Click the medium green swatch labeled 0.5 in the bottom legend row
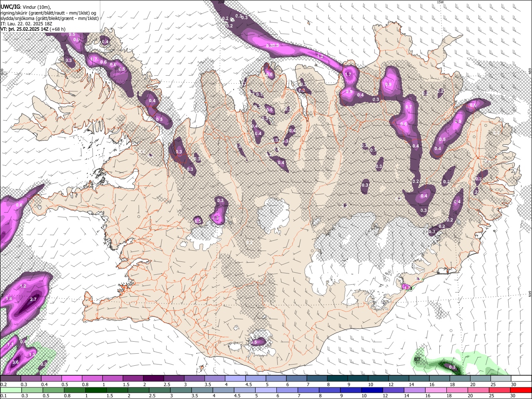The height and width of the screenshot is (399, 532). tap(54, 390)
